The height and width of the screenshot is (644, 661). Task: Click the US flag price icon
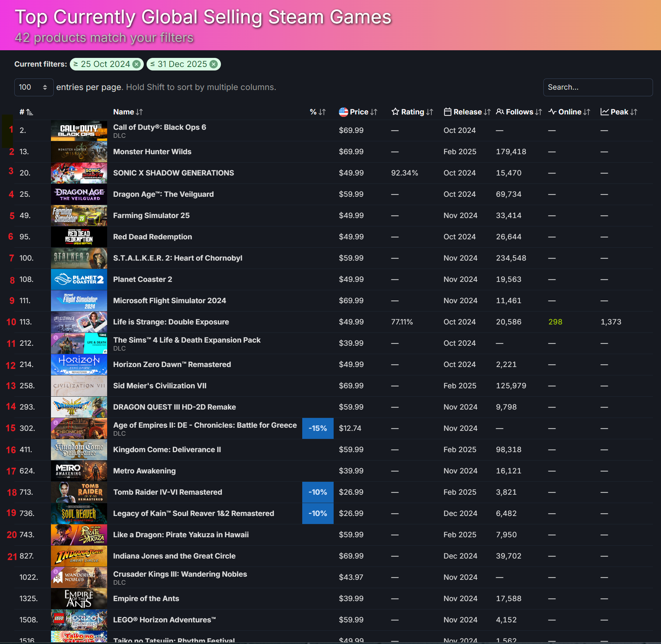coord(343,112)
